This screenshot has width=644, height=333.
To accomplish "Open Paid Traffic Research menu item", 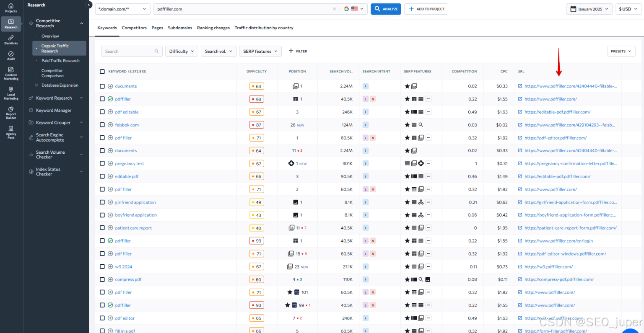I will pos(60,61).
